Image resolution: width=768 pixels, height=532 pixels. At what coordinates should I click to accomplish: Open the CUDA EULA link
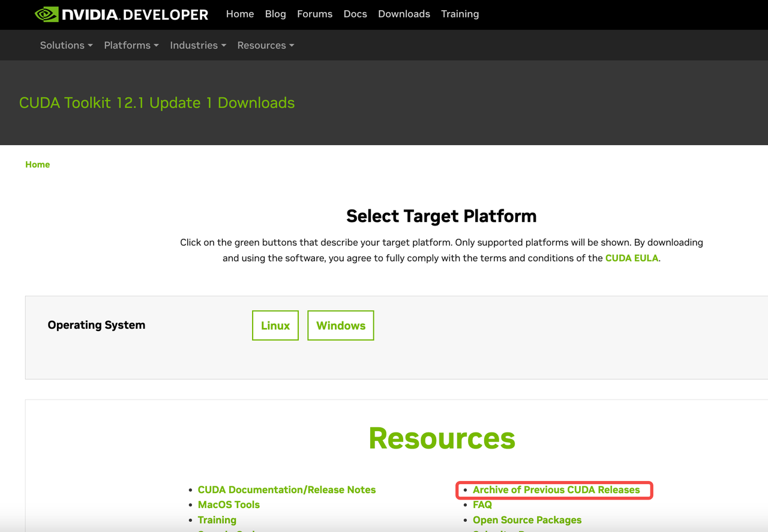click(631, 258)
